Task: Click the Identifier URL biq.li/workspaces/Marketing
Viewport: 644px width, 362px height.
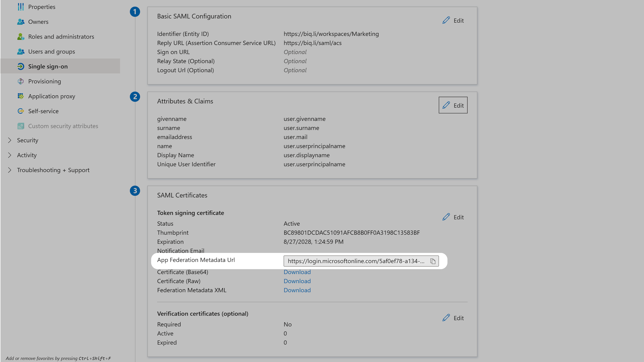Action: coord(331,34)
